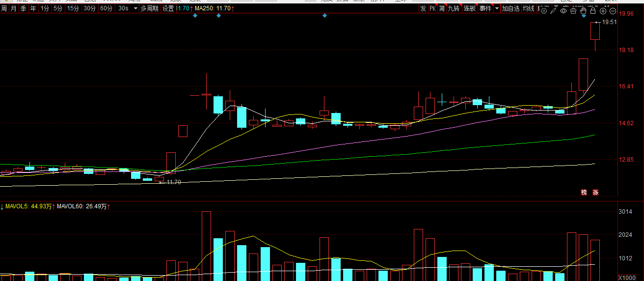The image size is (644, 281).
Task: Click the 19.96 price axis label
Action: coord(627,14)
